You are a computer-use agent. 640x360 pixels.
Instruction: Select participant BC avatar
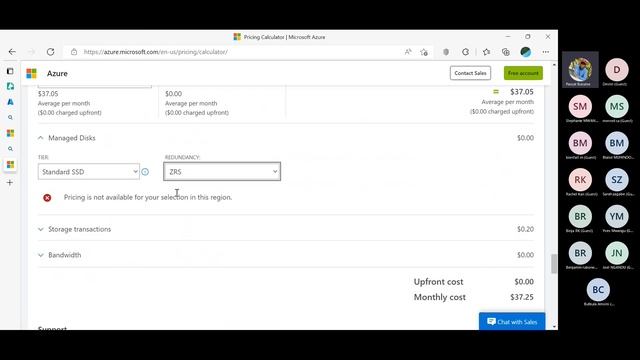tap(598, 290)
